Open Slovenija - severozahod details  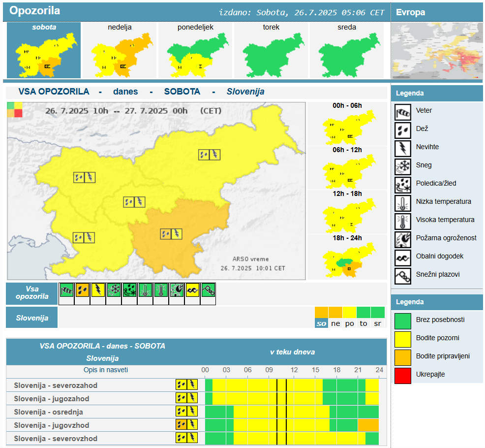tap(56, 385)
